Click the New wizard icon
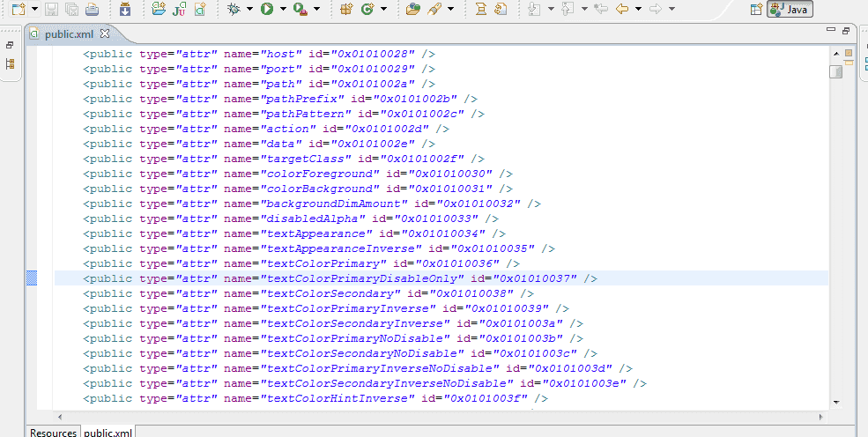This screenshot has height=437, width=868. coord(19,9)
